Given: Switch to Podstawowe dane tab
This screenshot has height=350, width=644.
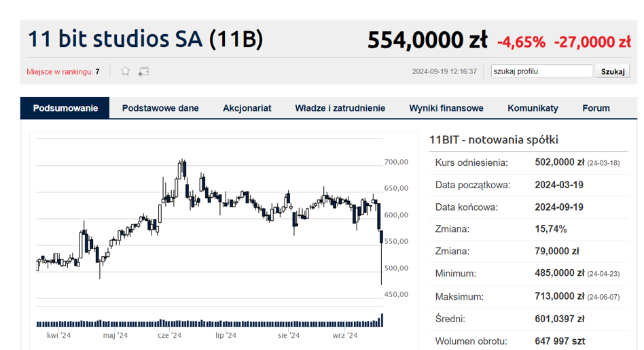Looking at the screenshot, I should point(160,108).
